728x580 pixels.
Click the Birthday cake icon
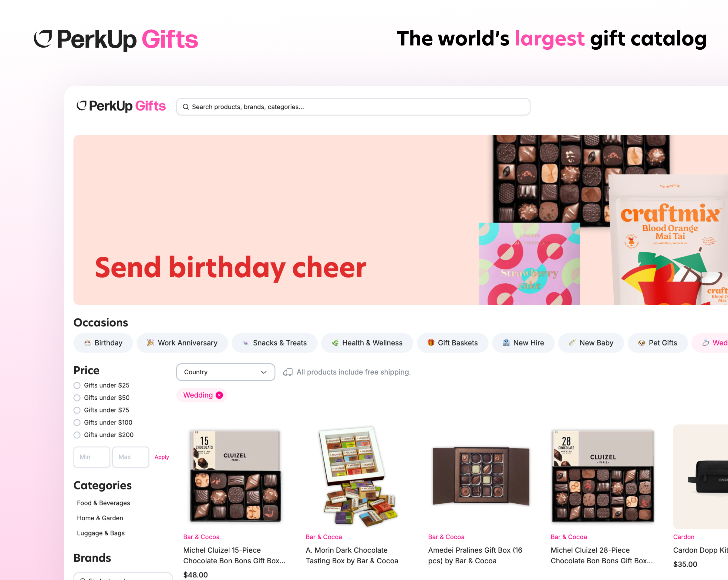pyautogui.click(x=87, y=343)
